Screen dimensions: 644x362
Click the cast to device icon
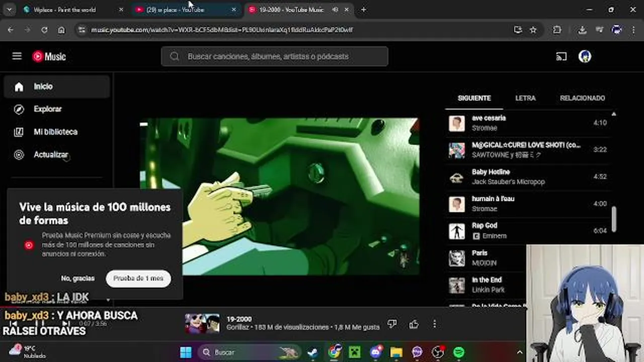[561, 57]
